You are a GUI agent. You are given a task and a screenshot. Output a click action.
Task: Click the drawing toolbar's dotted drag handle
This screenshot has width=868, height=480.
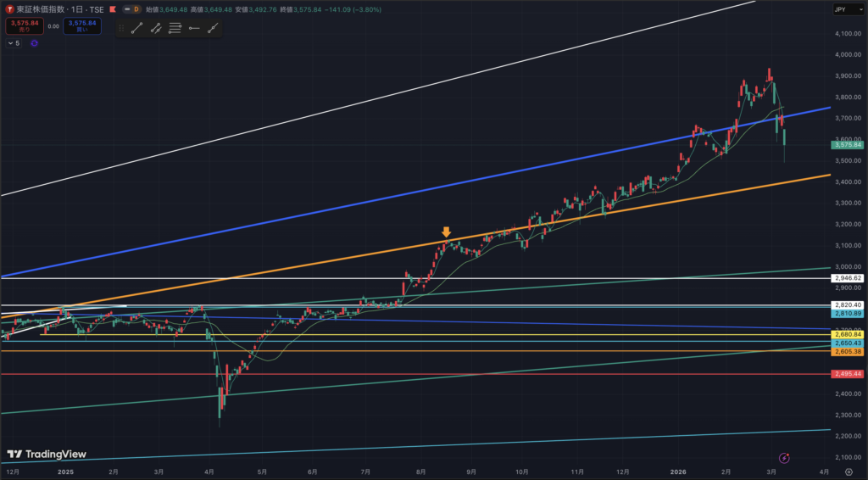(121, 28)
